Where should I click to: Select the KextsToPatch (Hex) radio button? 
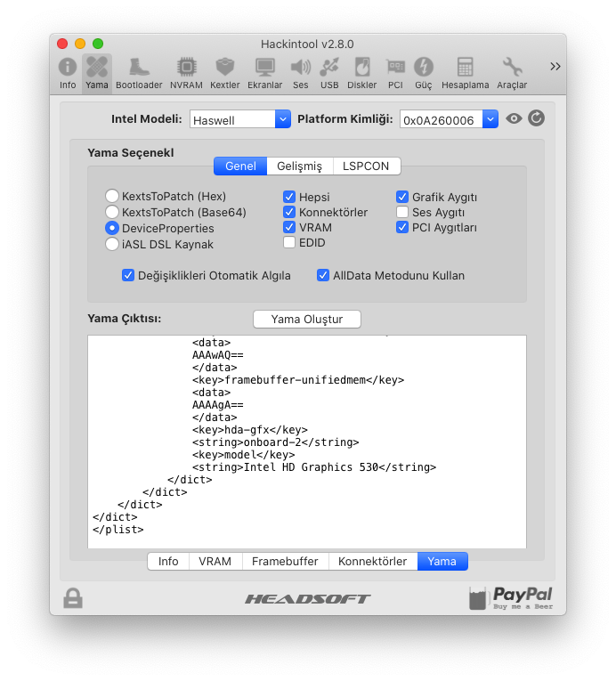tap(112, 196)
